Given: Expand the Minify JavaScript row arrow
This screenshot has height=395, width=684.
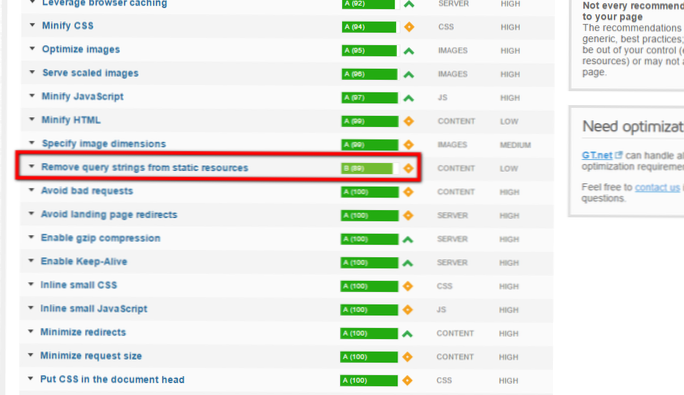Looking at the screenshot, I should point(32,96).
